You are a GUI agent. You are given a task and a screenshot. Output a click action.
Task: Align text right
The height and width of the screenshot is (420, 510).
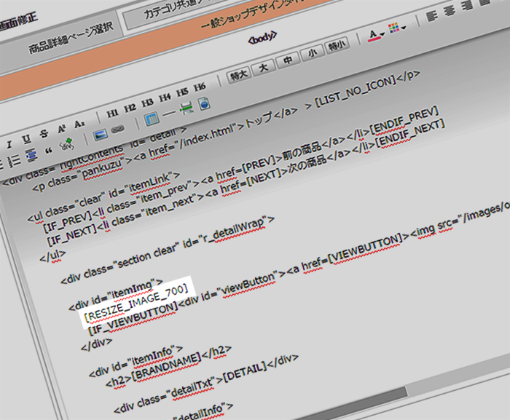pyautogui.click(x=468, y=6)
